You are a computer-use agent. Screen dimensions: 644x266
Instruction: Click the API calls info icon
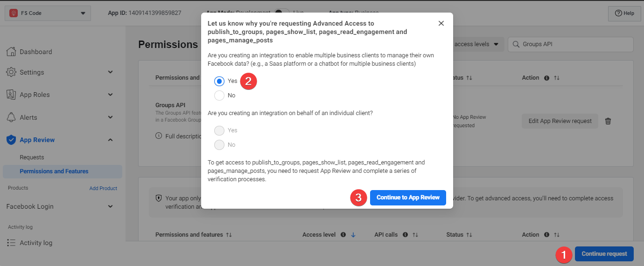(405, 235)
